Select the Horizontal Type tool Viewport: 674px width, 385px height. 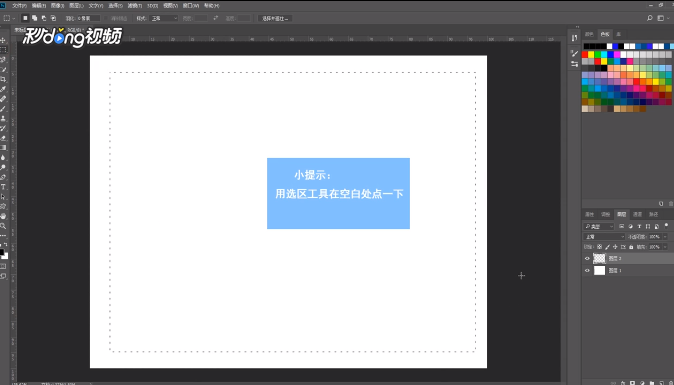(3, 187)
